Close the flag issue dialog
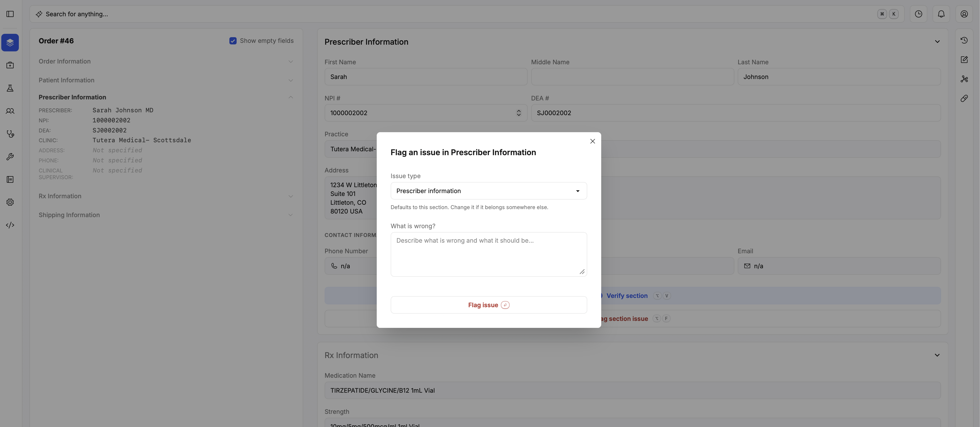This screenshot has width=980, height=427. click(592, 141)
